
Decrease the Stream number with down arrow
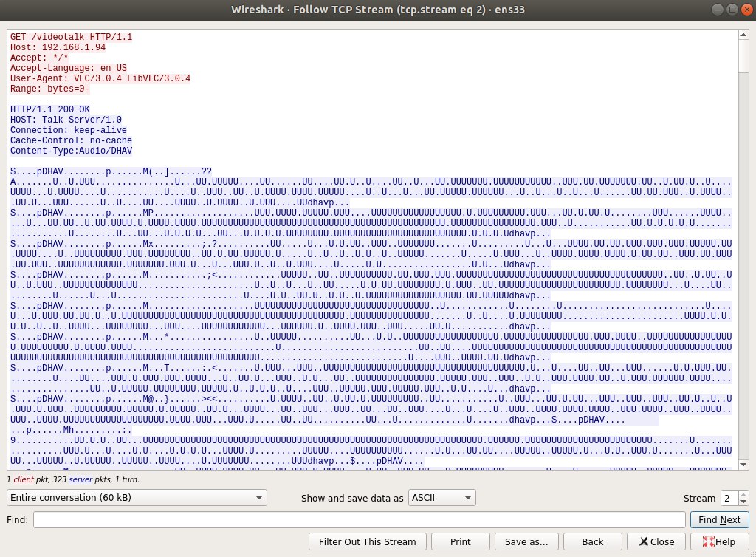point(743,502)
